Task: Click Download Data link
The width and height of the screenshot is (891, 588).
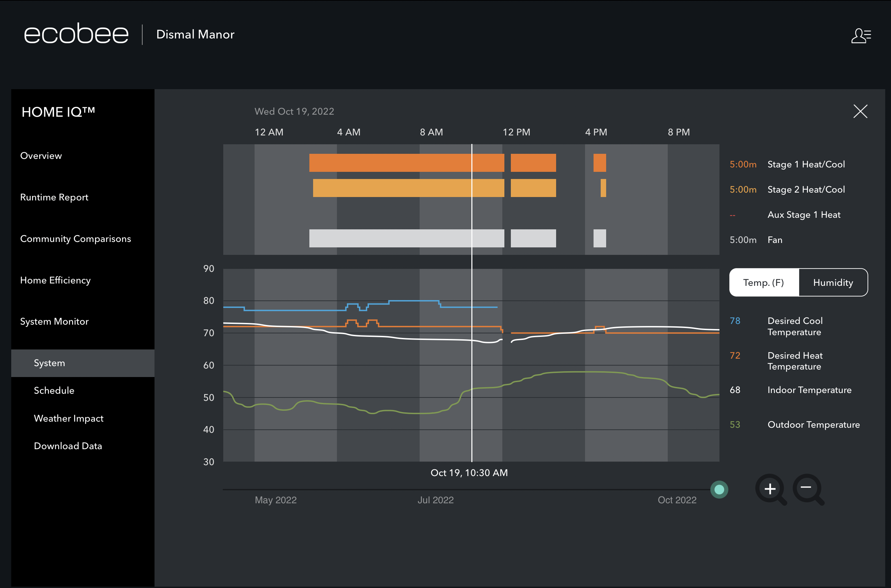Action: (68, 446)
